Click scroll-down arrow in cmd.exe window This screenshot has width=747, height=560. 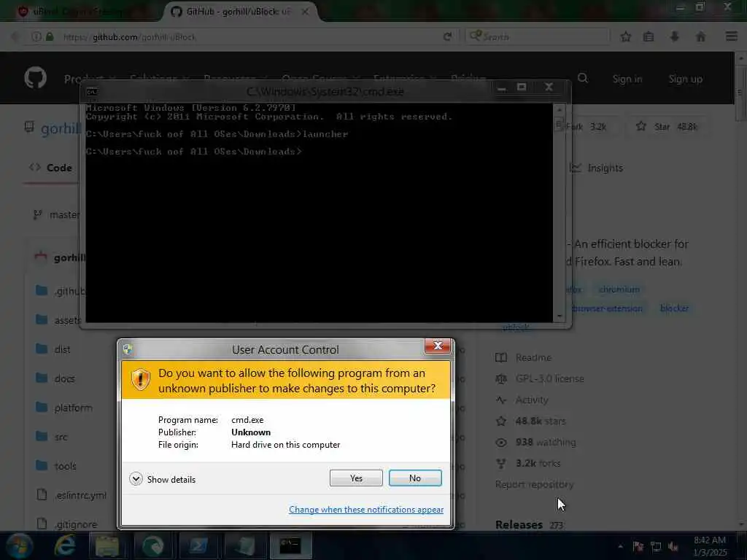tap(560, 316)
